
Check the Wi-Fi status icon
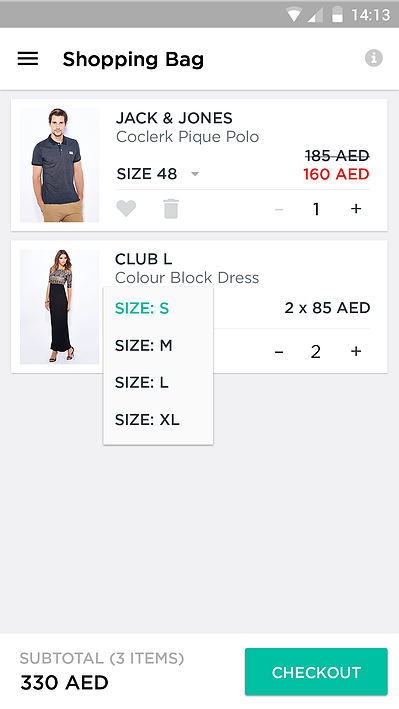[x=293, y=15]
